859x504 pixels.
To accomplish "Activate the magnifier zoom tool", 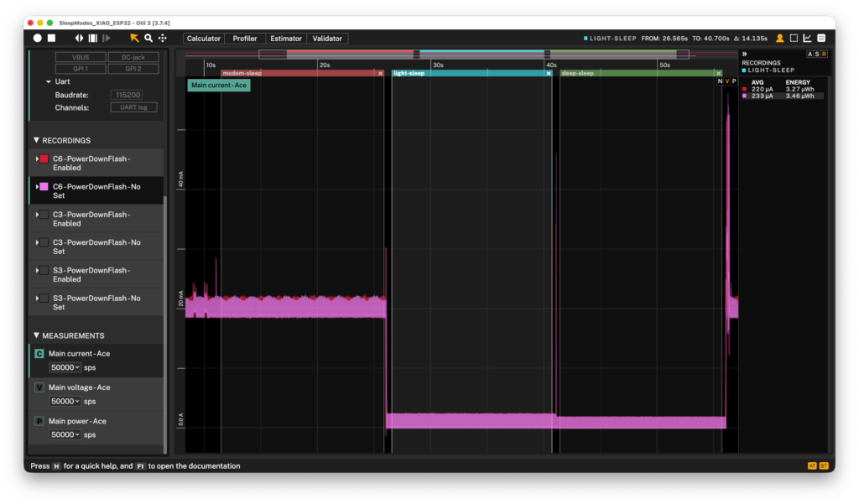I will point(148,38).
